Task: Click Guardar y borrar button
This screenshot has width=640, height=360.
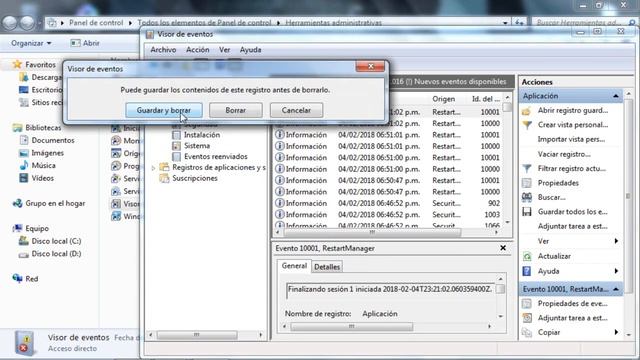Action: (x=164, y=110)
